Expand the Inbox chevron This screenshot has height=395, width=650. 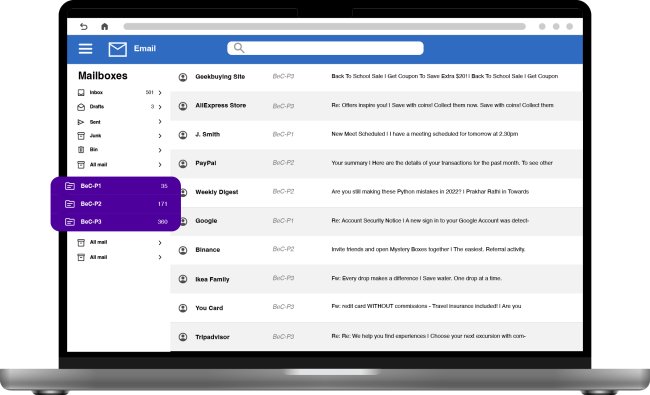pyautogui.click(x=160, y=92)
